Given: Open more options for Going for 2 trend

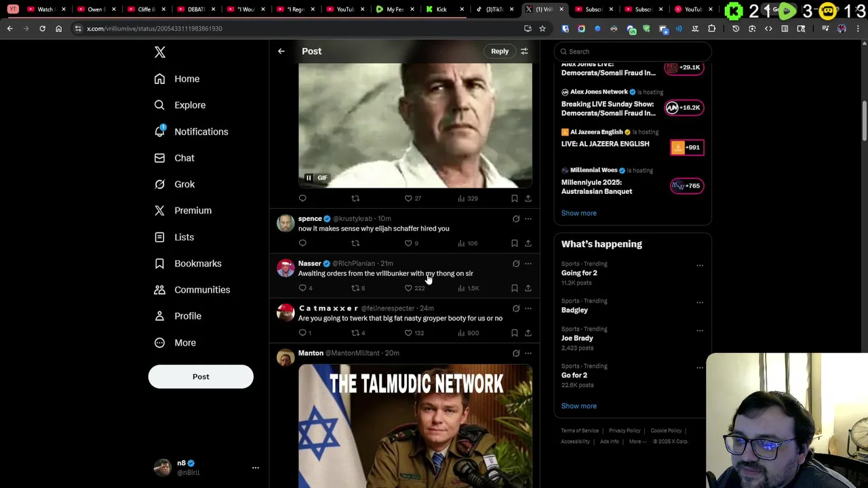Looking at the screenshot, I should point(700,266).
